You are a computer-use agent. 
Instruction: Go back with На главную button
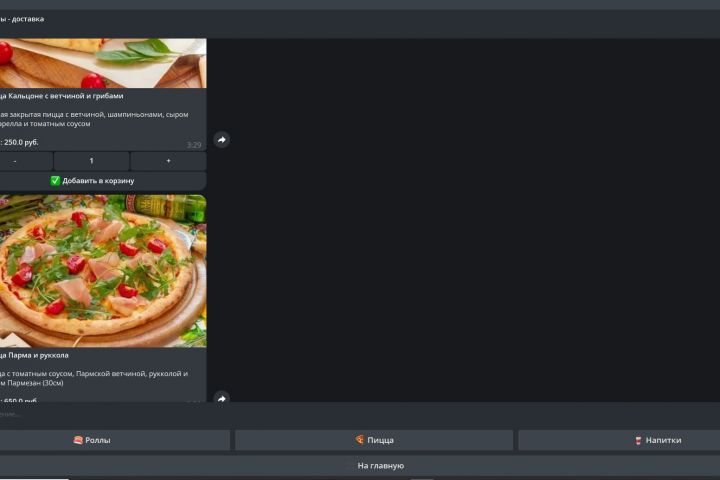(x=360, y=466)
